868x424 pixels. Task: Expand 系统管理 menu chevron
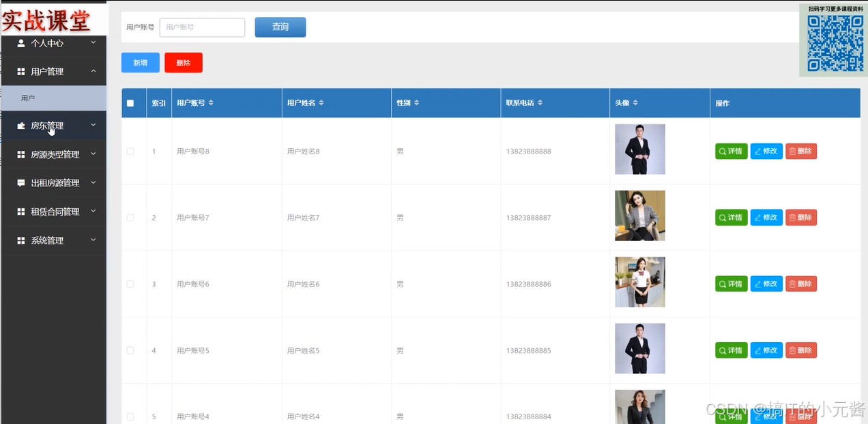93,240
